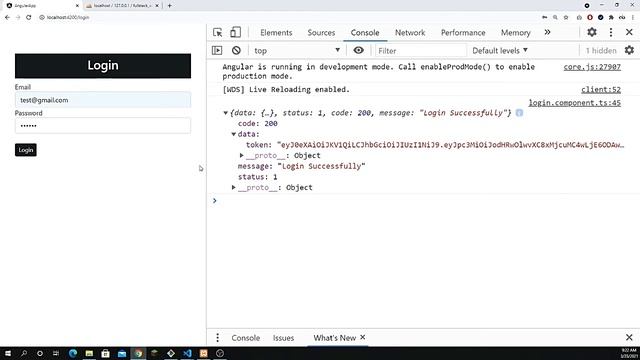Reload the page with the refresh icon
The width and height of the screenshot is (640, 360).
[x=29, y=17]
